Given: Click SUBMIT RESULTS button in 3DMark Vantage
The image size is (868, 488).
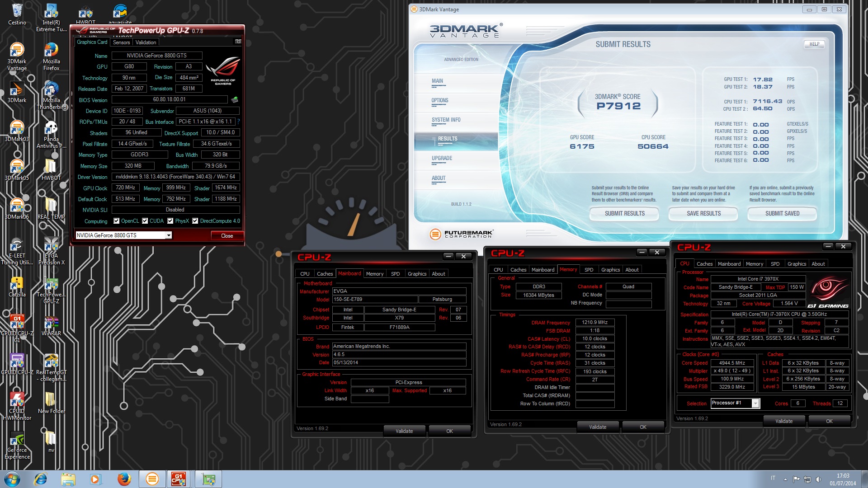Looking at the screenshot, I should (x=624, y=213).
